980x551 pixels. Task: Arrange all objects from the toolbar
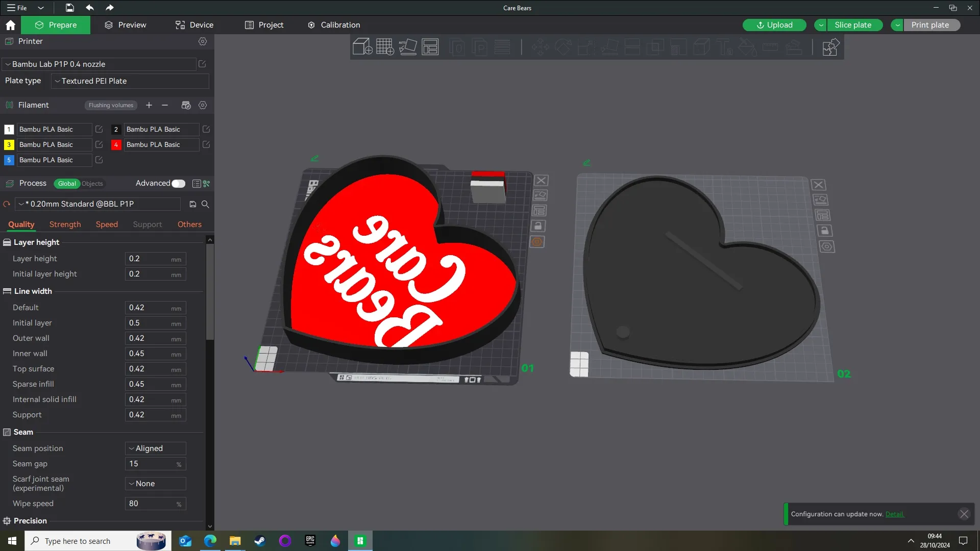[430, 47]
